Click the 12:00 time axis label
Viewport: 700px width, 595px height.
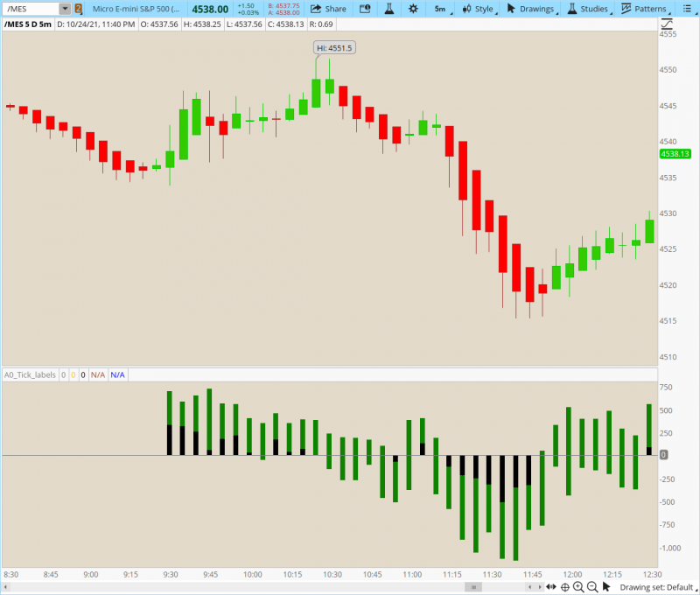pyautogui.click(x=572, y=574)
